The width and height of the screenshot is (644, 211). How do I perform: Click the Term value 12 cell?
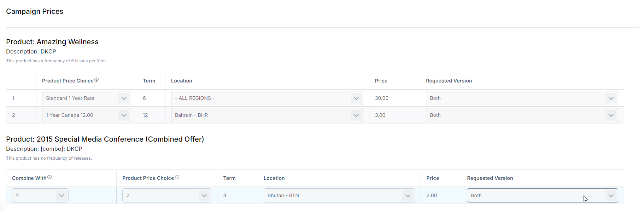pos(145,115)
